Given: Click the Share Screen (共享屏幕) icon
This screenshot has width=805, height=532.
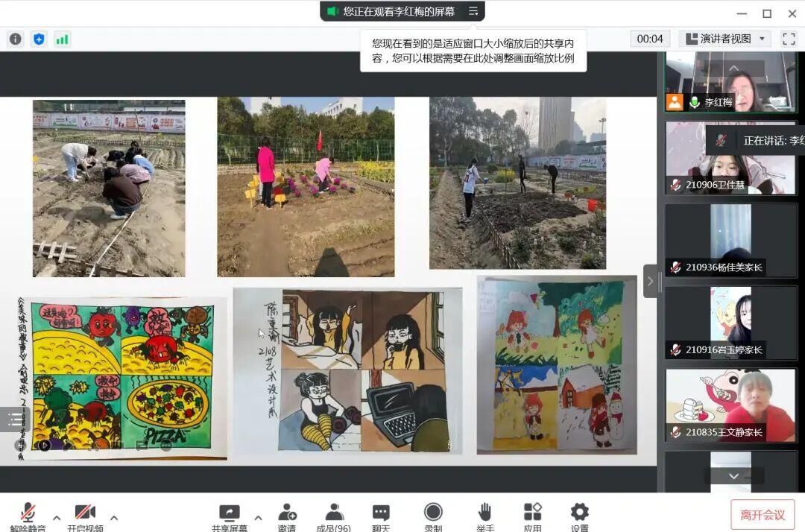Looking at the screenshot, I should coord(229,515).
